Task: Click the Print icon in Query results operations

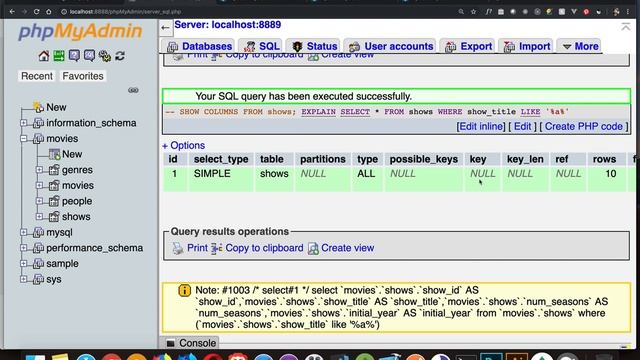Action: point(178,248)
